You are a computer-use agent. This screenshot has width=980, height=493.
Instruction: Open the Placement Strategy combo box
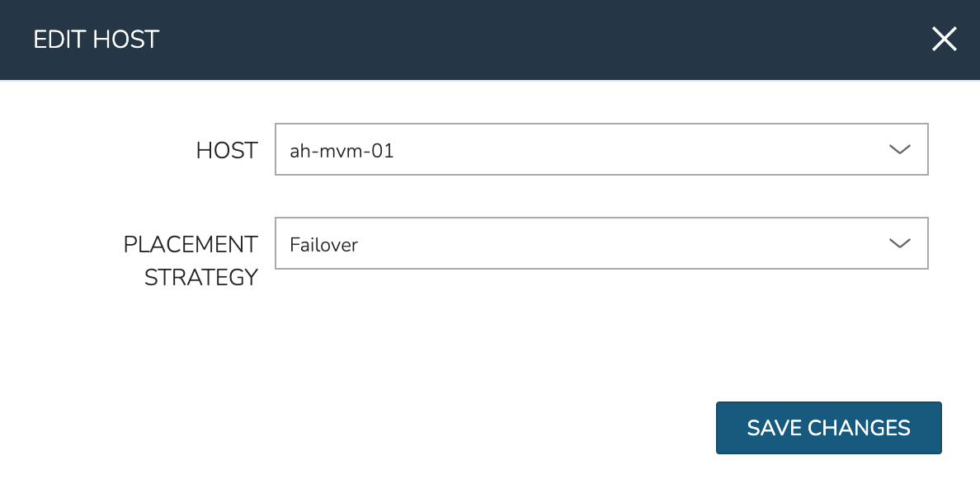click(x=601, y=243)
